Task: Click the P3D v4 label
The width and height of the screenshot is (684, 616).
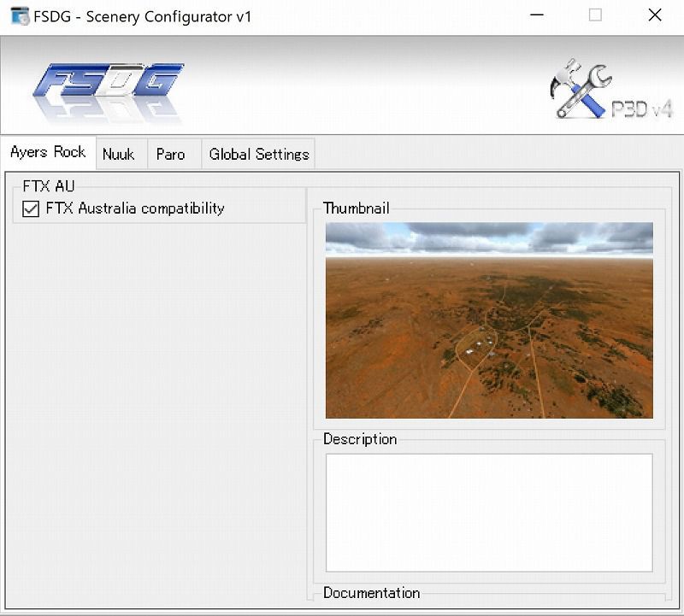Action: click(x=642, y=109)
